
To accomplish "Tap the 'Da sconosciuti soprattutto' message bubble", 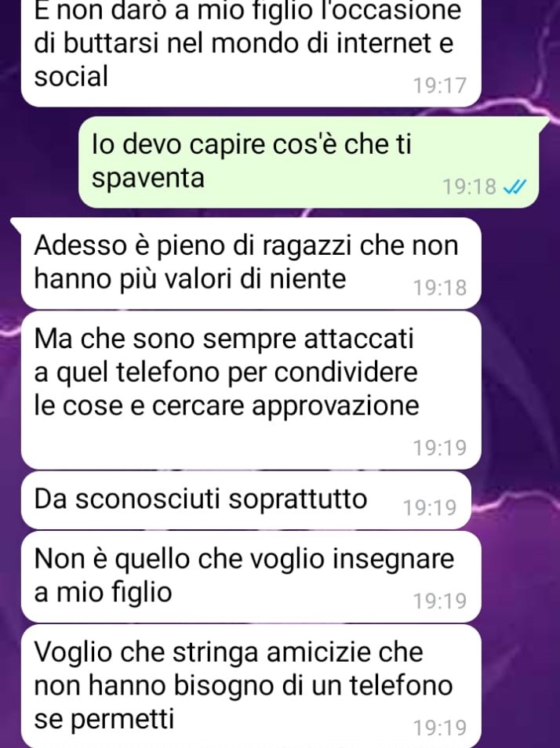I will 246,500.
